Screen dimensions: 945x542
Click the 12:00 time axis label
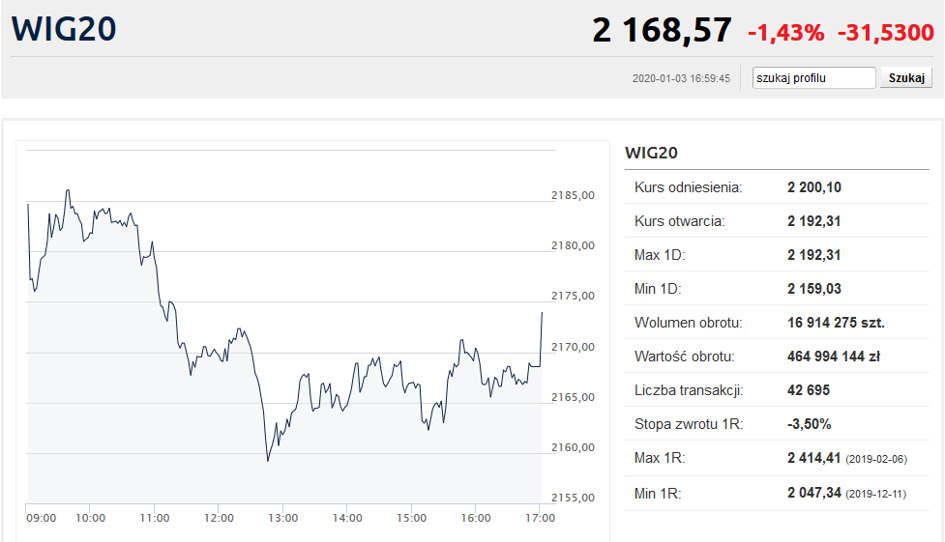coord(219,518)
